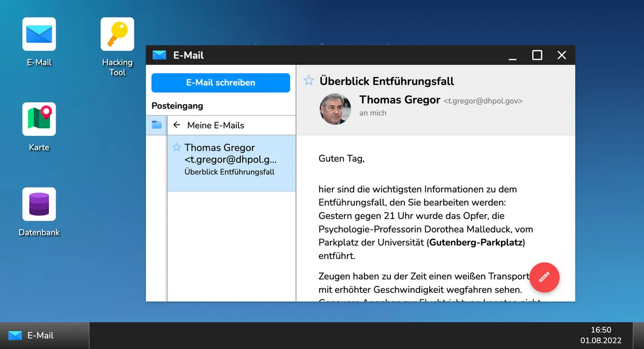This screenshot has height=349, width=644.
Task: Click sender address t.gregor@dhpol.gov
Action: coord(483,101)
